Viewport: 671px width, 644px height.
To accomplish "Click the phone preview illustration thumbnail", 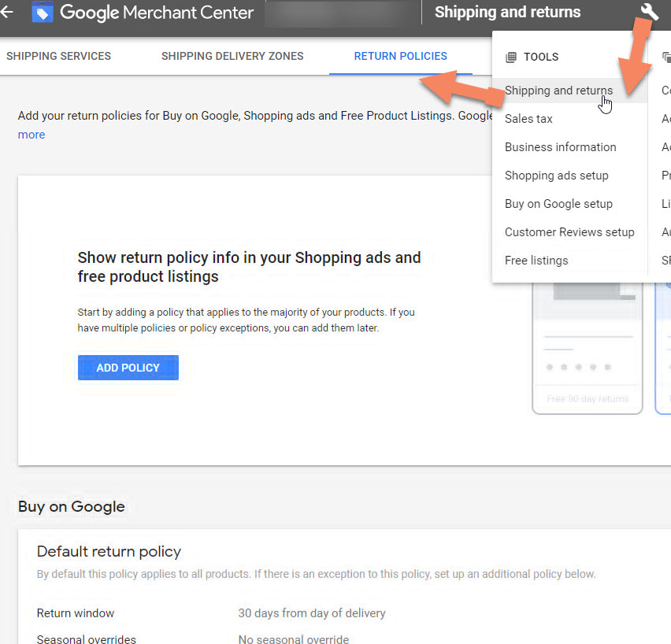I will pos(588,348).
